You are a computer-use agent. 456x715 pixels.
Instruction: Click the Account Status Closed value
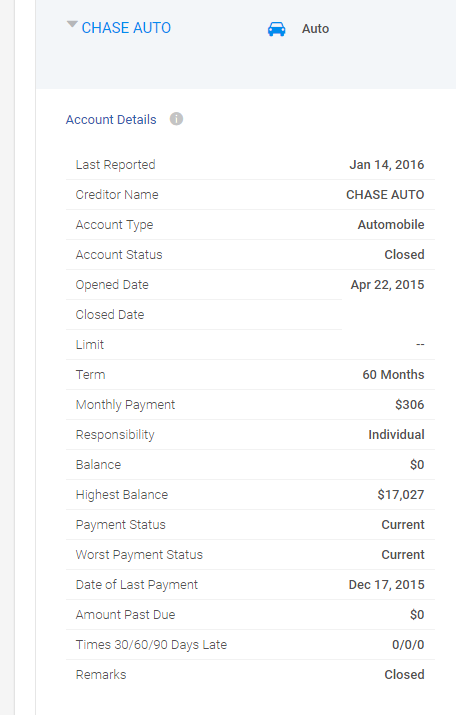[x=404, y=254]
